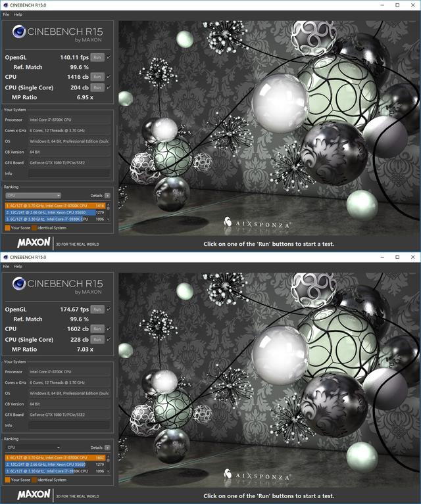Click the Cinebench R15 sphere logo above 174.67 fps
This screenshot has height=504, width=421.
point(19,284)
